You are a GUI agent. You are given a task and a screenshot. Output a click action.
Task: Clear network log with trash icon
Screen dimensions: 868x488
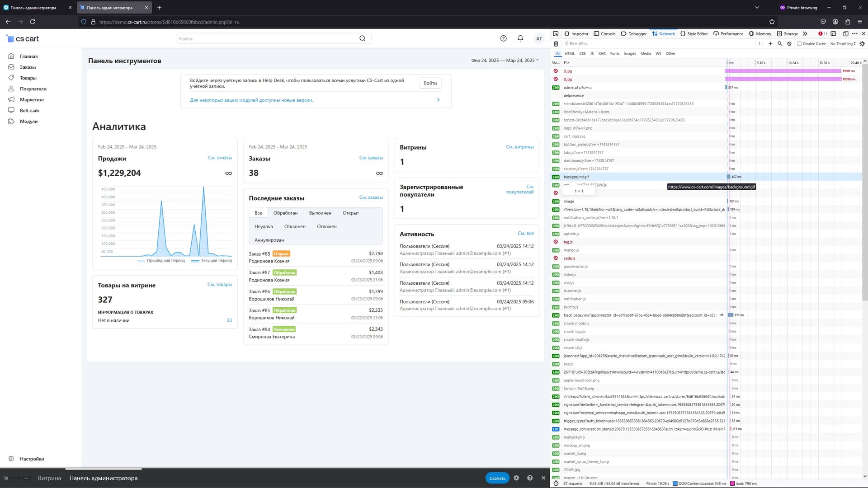556,44
